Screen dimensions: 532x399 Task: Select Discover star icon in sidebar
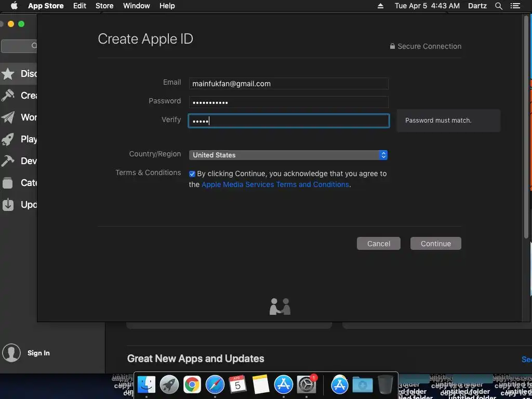coord(8,74)
